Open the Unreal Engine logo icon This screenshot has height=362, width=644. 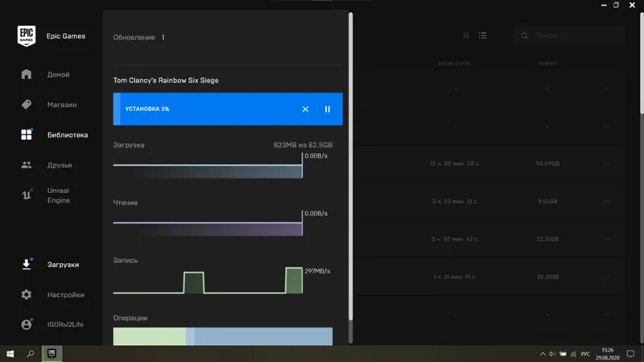pyautogui.click(x=27, y=195)
